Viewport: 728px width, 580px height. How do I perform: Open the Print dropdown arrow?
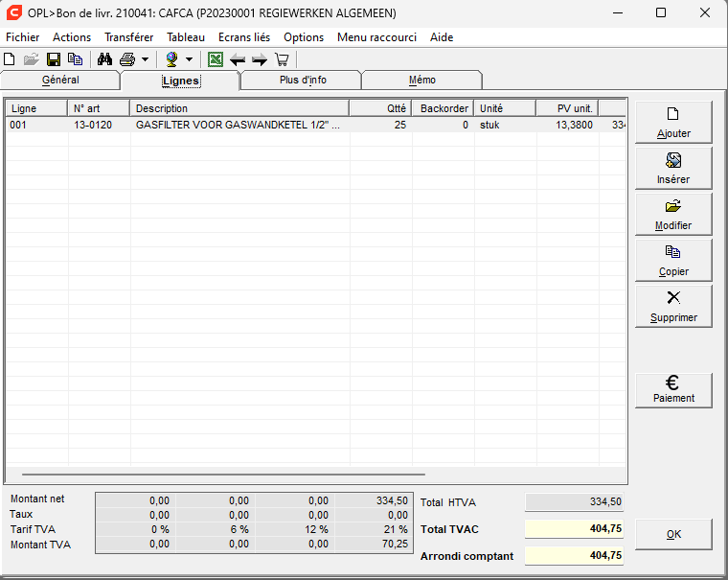(x=145, y=59)
